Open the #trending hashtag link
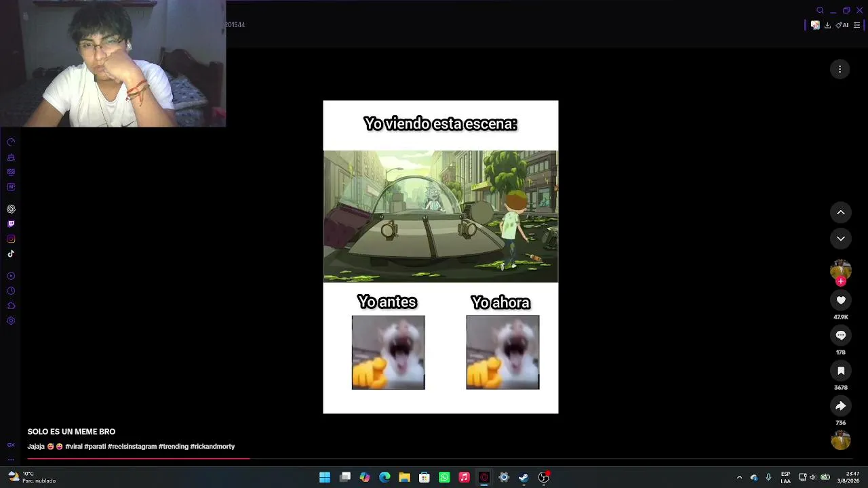The height and width of the screenshot is (488, 868). 173,447
